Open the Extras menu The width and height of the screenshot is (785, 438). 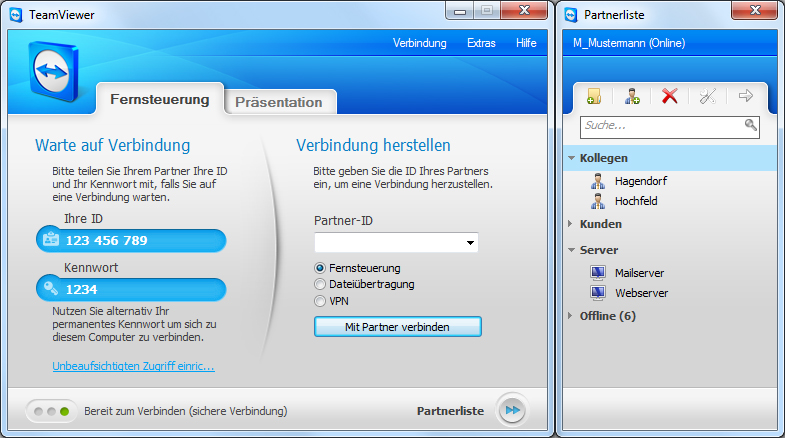(x=481, y=43)
